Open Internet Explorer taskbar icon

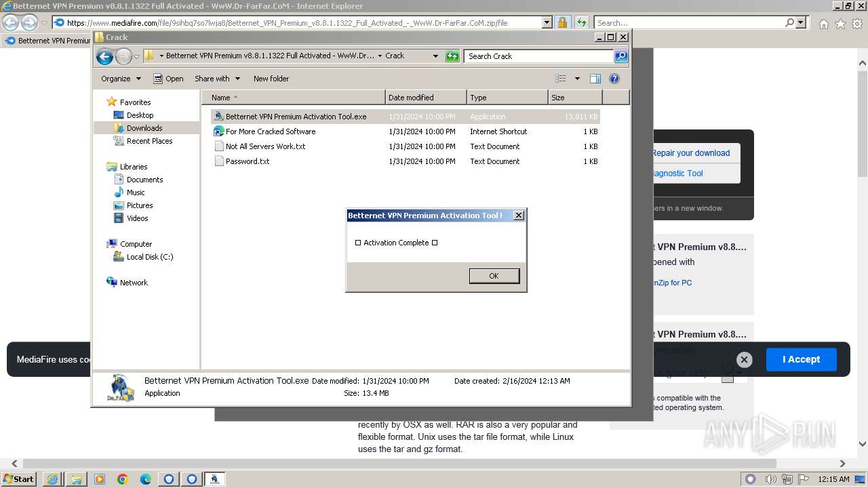tap(52, 479)
